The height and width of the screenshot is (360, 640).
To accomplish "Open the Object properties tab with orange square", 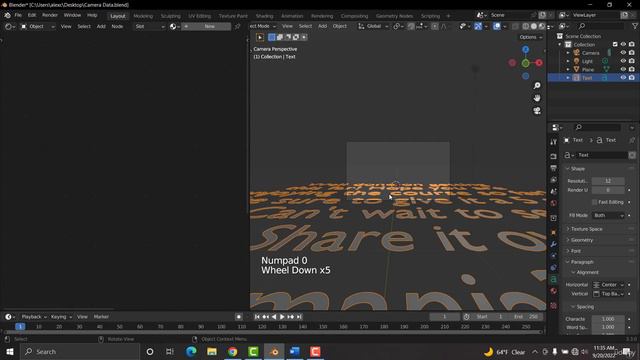I will pos(553,232).
